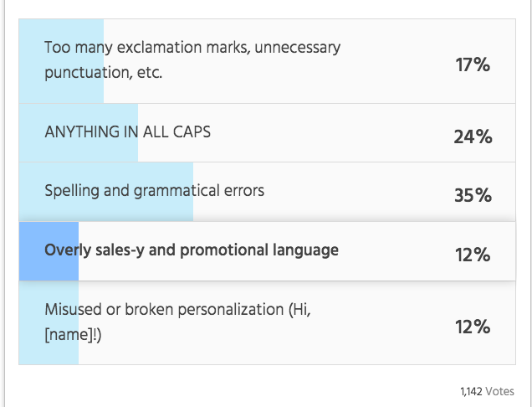
Task: Click the darker blue bar of sales-y row
Action: 49,251
